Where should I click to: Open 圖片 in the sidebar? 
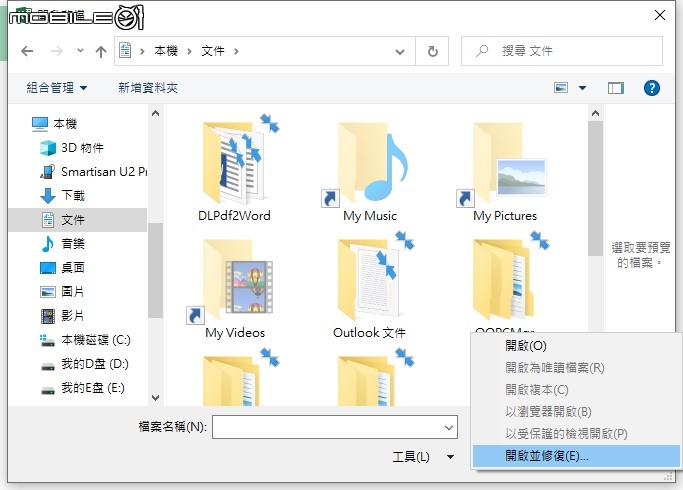click(x=62, y=291)
